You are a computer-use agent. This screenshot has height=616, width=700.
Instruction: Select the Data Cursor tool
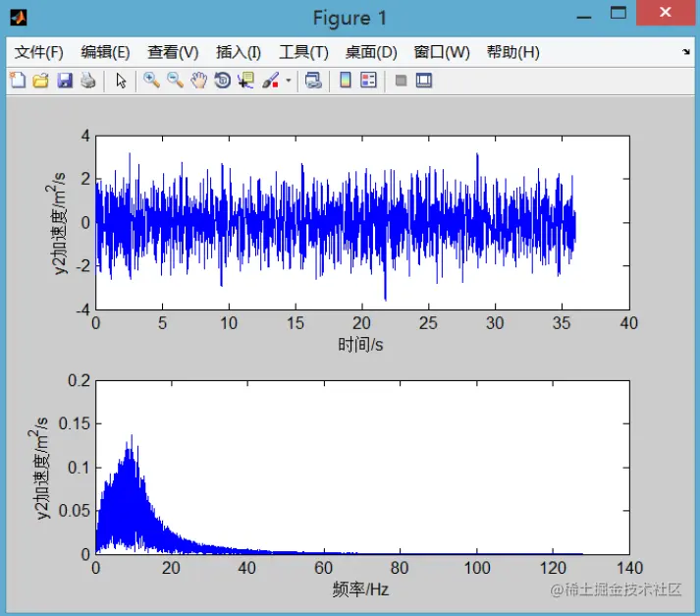coord(246,81)
